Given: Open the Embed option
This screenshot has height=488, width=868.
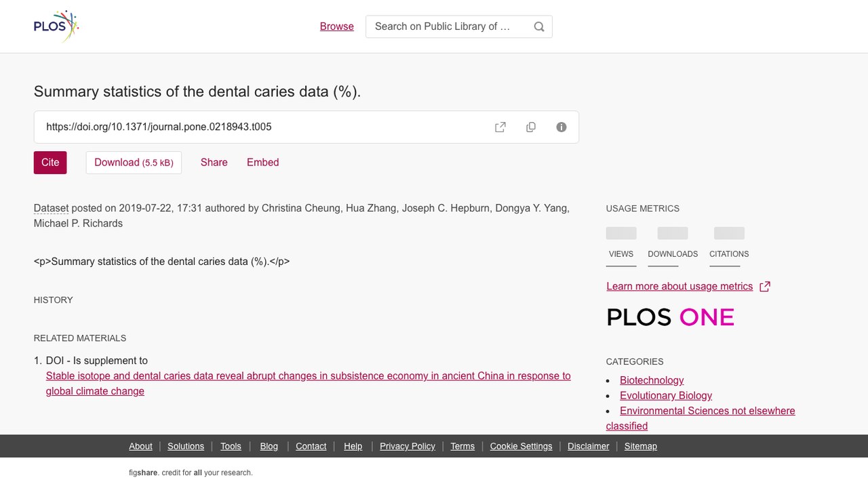Looking at the screenshot, I should click(x=263, y=163).
